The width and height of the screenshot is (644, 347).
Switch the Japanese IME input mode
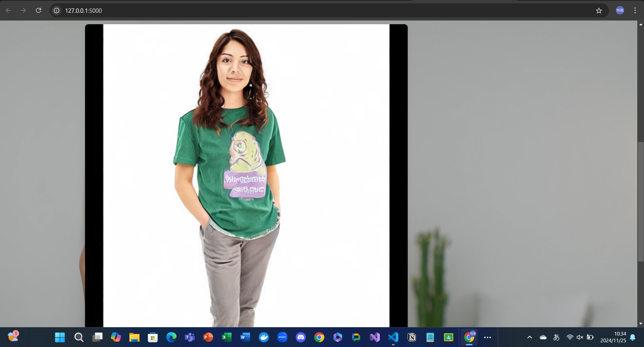(x=557, y=337)
